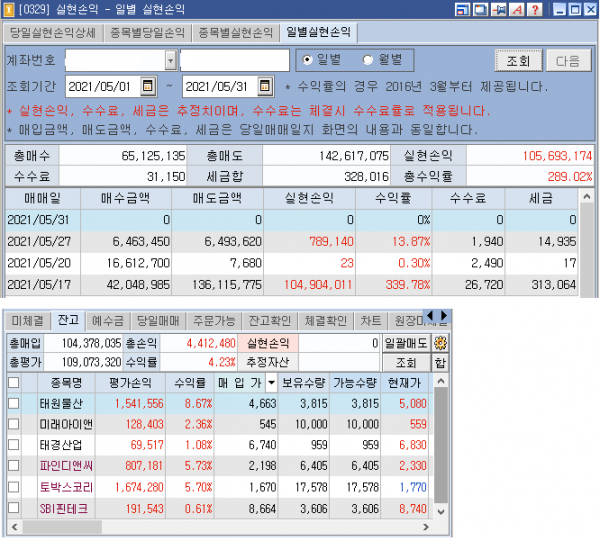Check the box for 파인디앤씨 row
The width and height of the screenshot is (600, 541).
coord(14,465)
